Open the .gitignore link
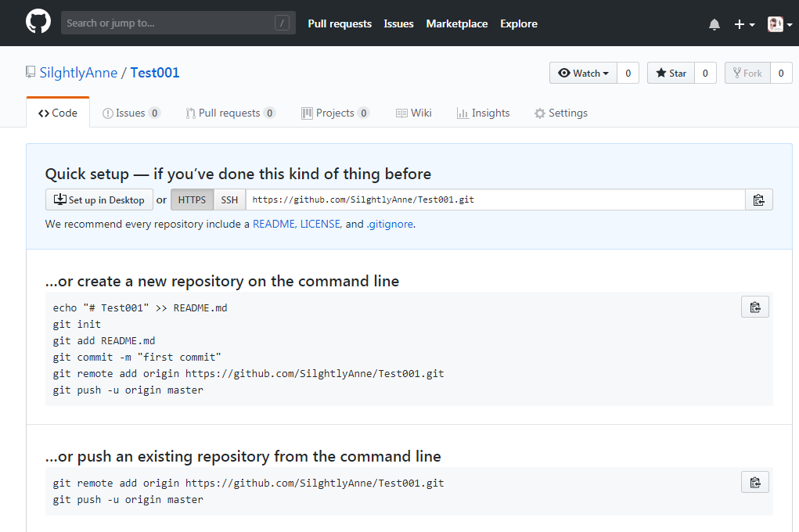 [x=390, y=225]
